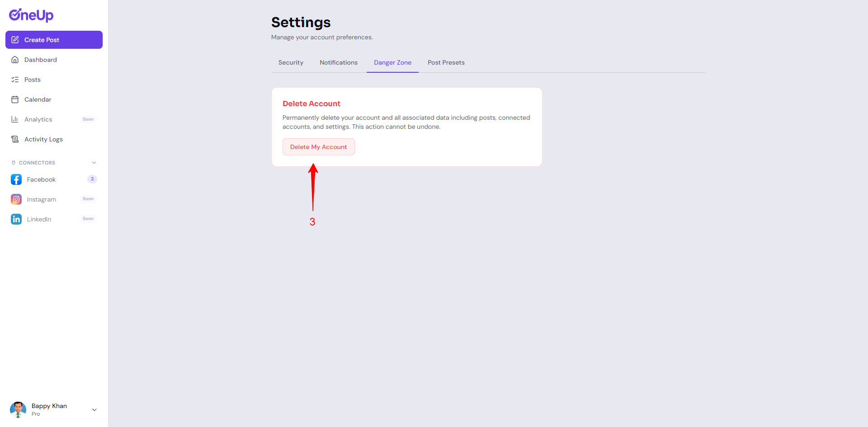This screenshot has height=427, width=868.
Task: Click the Soon badge next to LinkedIn
Action: click(88, 219)
